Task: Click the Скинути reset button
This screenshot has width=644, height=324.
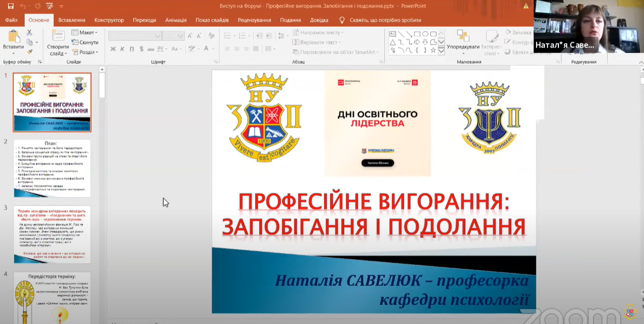Action: click(85, 43)
